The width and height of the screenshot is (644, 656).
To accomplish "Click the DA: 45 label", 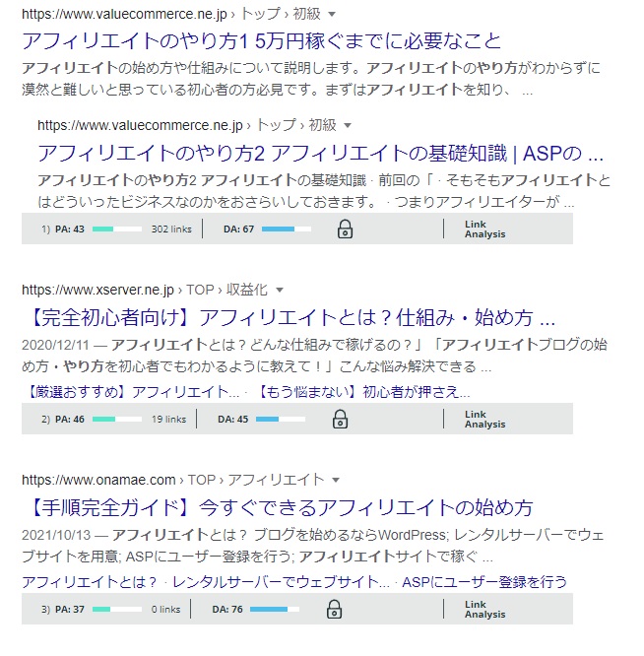I will tap(233, 420).
